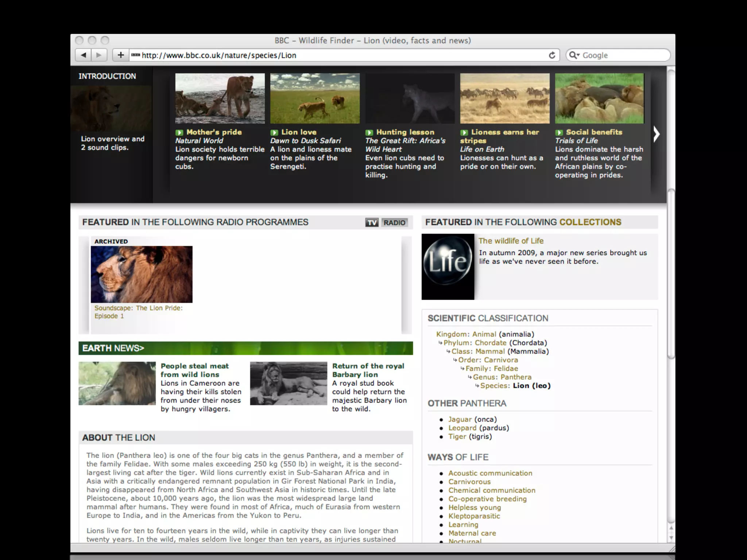Screen dimensions: 747x560
Task: Show next video clips with right chevron
Action: point(656,134)
